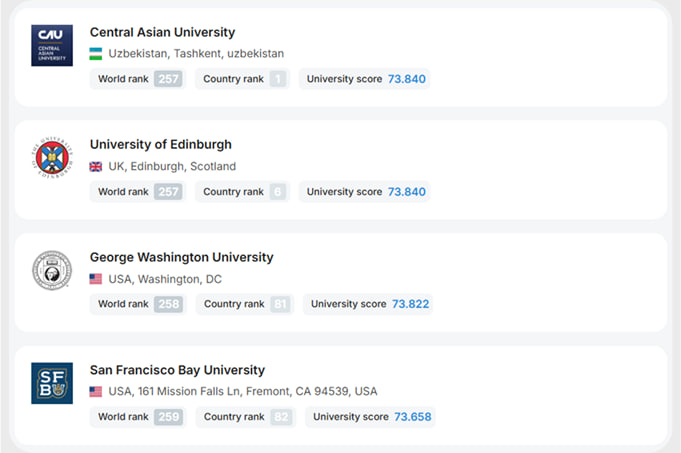
Task: Click World rank 259 badge
Action: [169, 417]
